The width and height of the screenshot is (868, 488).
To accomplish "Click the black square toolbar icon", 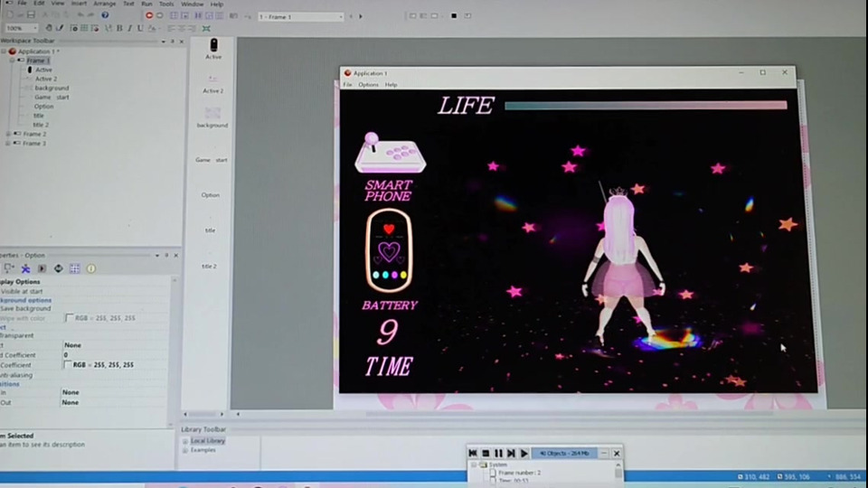I will pos(454,16).
